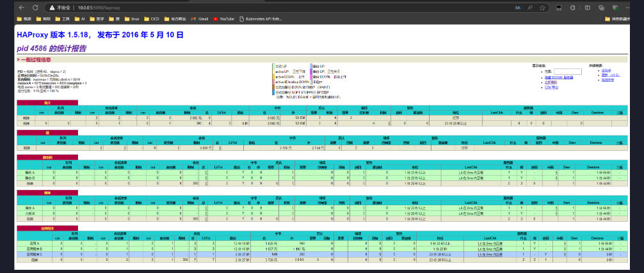Select the 静态 B server row name
The width and height of the screenshot is (644, 273).
30,178
